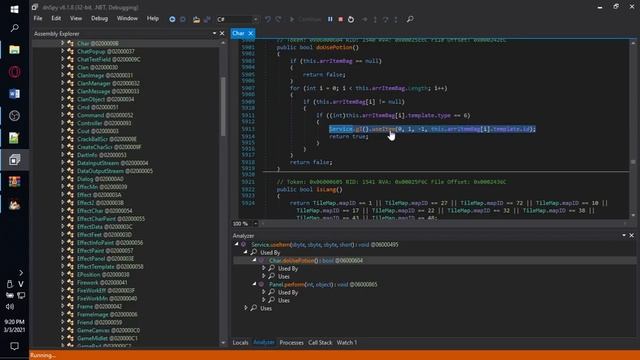Image resolution: width=640 pixels, height=360 pixels.
Task: Collapse Panel.perform node in Analyzer
Action: tap(254, 284)
